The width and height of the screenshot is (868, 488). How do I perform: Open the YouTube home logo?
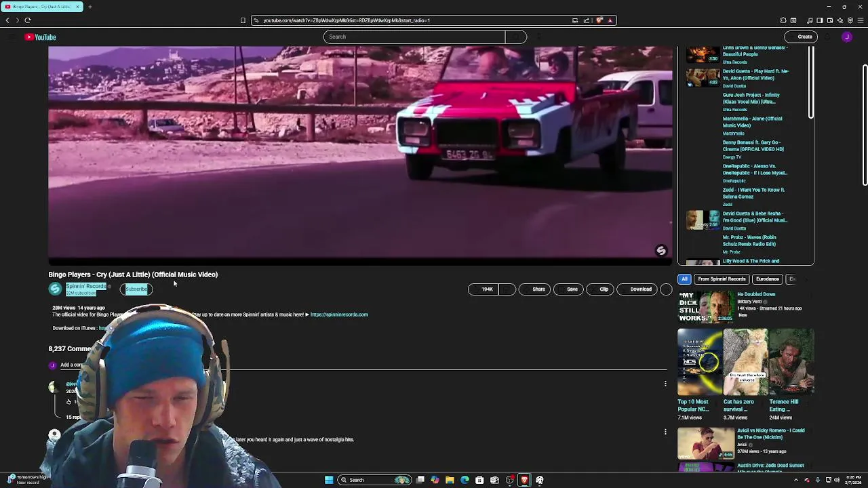[x=41, y=37]
